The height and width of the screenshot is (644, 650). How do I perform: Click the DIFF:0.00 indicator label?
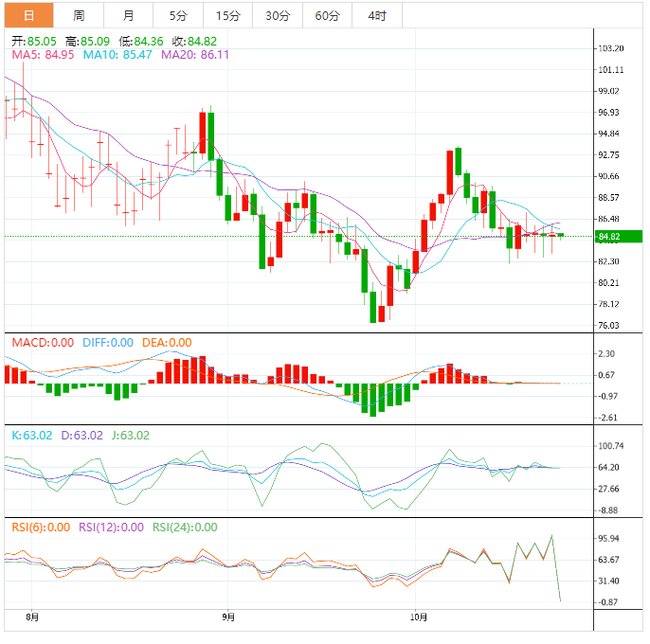pos(108,343)
